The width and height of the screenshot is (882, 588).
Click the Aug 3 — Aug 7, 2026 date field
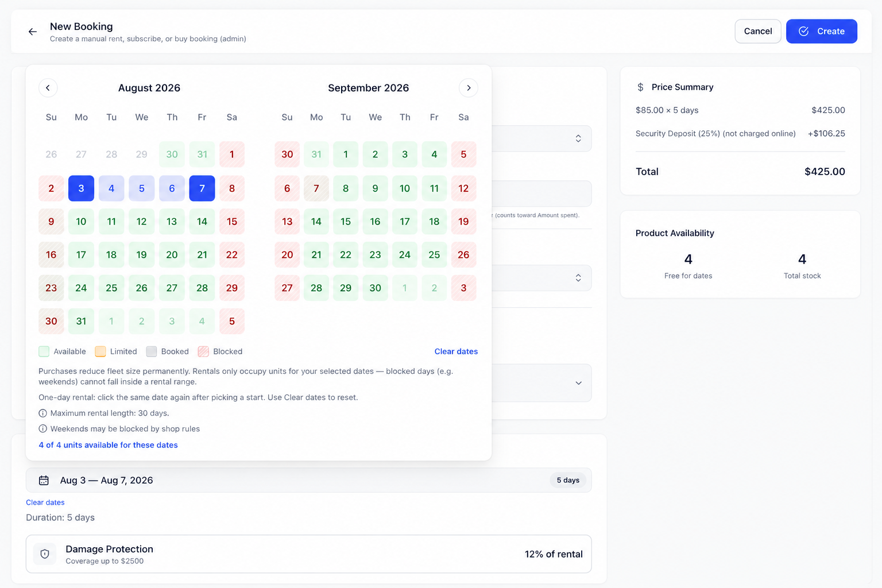tap(308, 481)
